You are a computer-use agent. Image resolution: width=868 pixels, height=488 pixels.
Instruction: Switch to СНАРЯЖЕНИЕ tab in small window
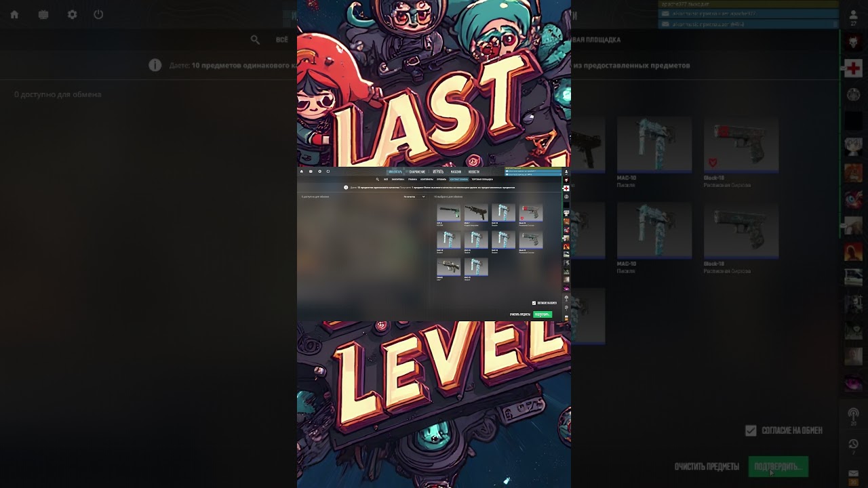coord(417,171)
